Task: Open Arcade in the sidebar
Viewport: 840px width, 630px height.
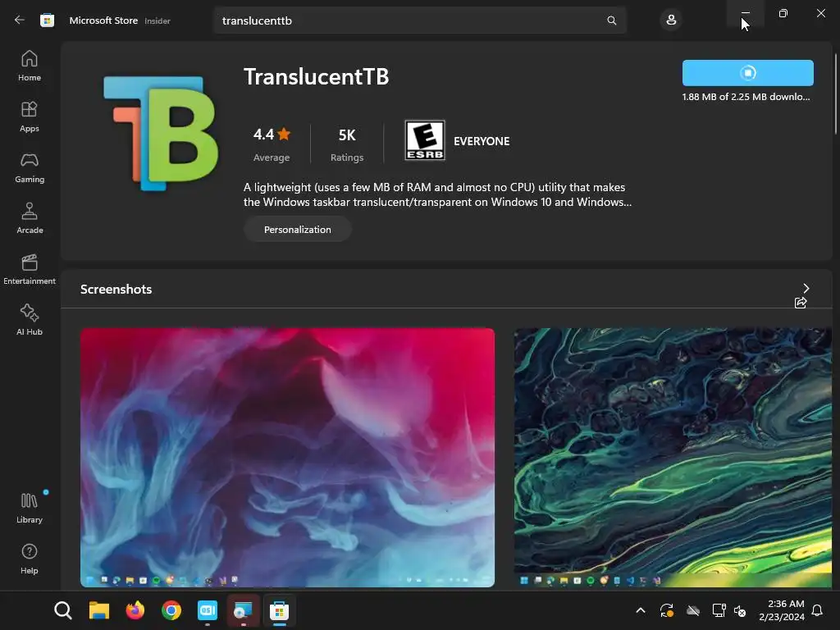Action: pos(30,218)
